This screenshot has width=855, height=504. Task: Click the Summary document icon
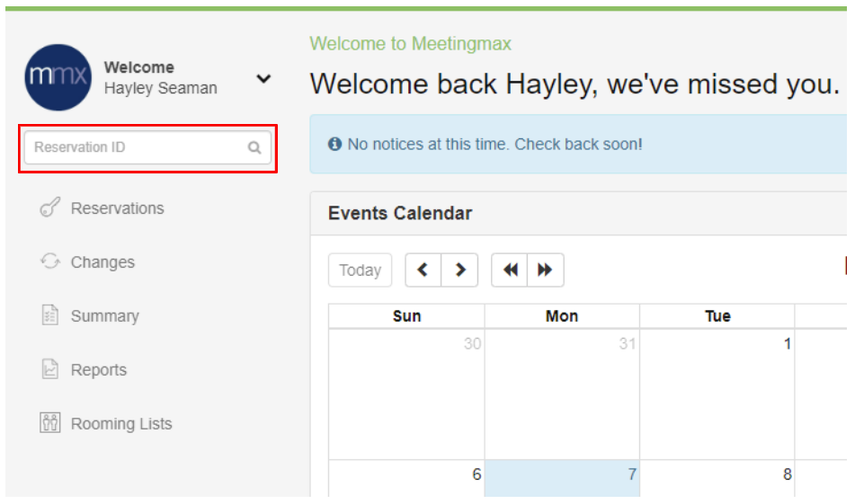[49, 315]
